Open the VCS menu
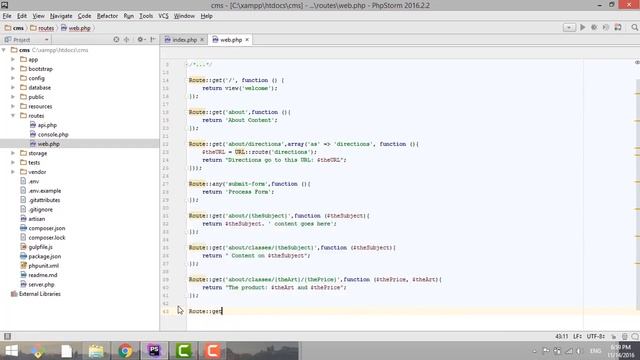Image resolution: width=640 pixels, height=360 pixels. (163, 16)
